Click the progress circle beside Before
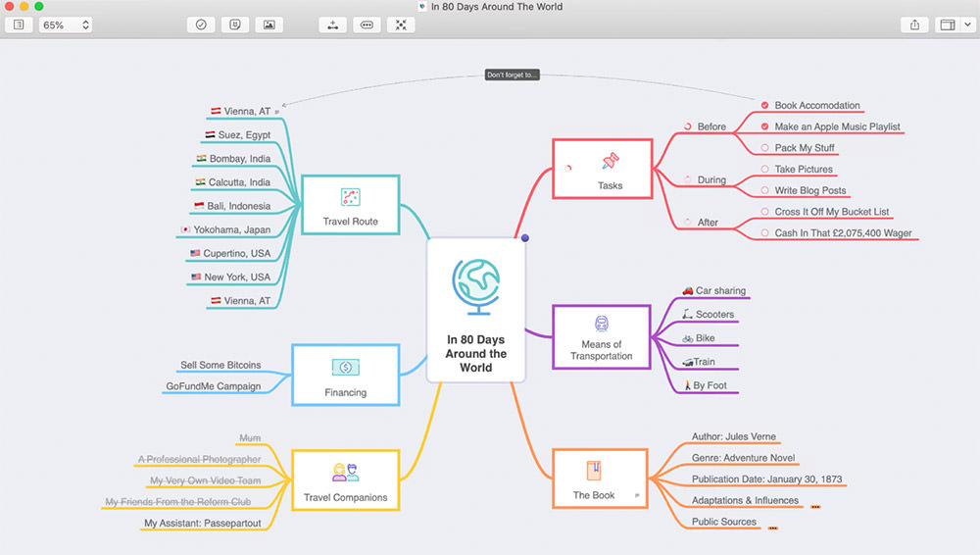The width and height of the screenshot is (980, 555). tap(688, 126)
